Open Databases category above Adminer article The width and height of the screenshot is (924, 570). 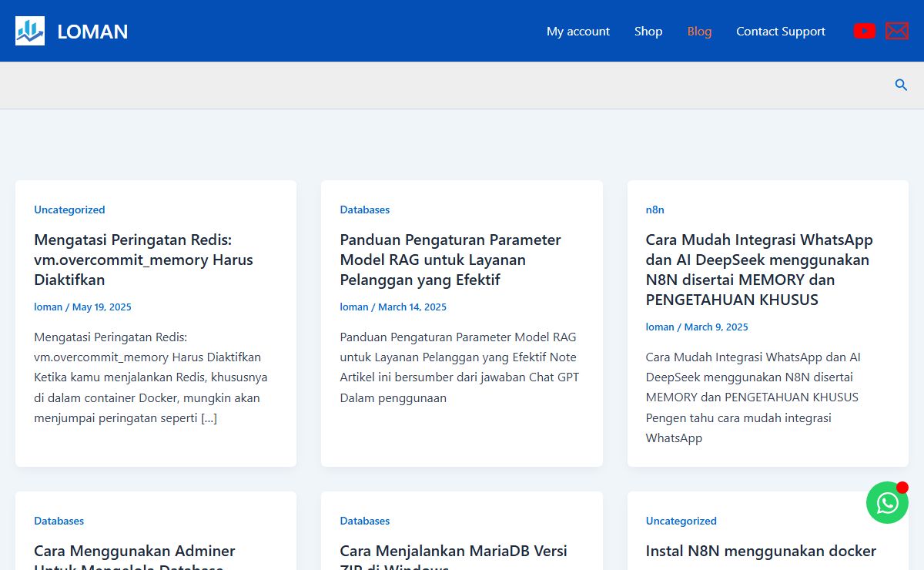pos(59,521)
